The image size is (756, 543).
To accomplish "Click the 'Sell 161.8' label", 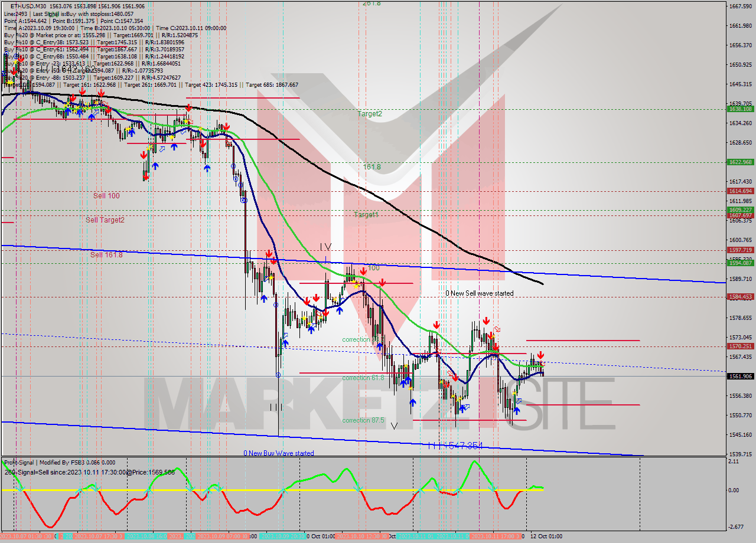I will 106,255.
